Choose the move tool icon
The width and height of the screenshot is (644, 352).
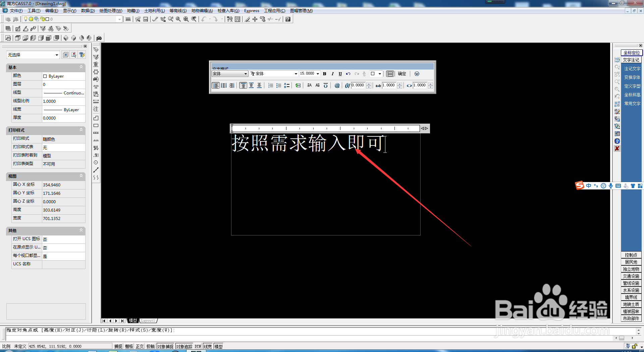pos(255,19)
